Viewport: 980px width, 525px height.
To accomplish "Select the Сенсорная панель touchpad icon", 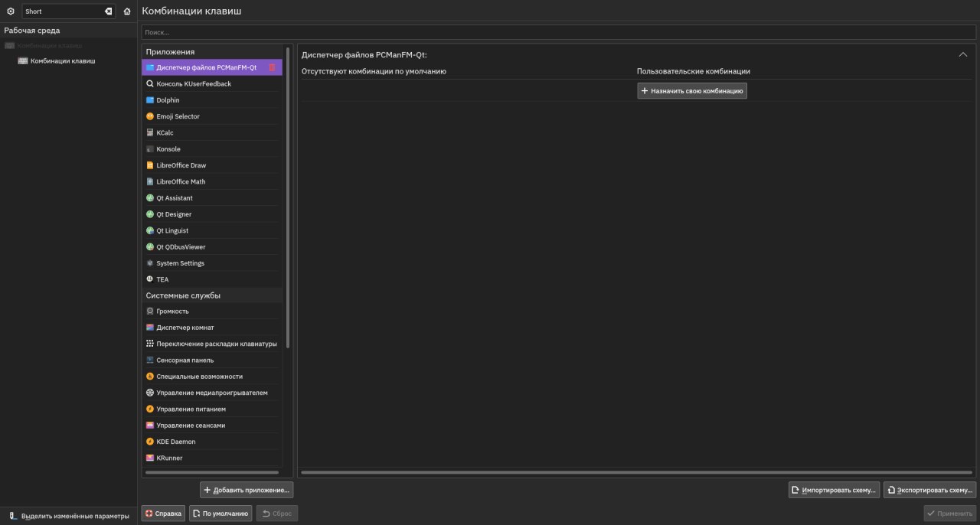I will pos(150,360).
